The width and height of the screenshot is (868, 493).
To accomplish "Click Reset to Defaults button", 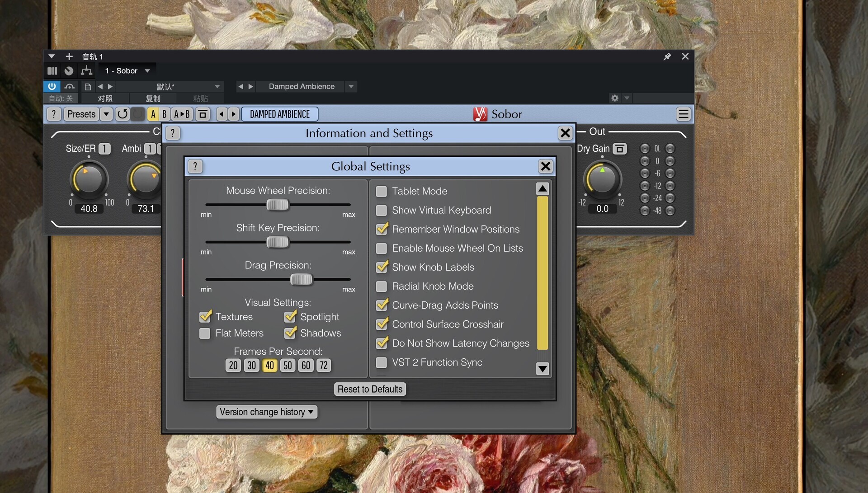I will pos(370,389).
